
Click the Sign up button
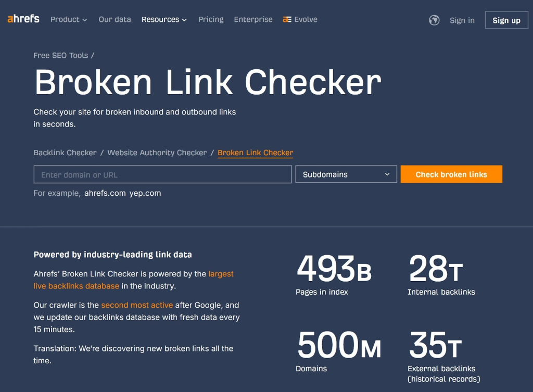point(506,20)
